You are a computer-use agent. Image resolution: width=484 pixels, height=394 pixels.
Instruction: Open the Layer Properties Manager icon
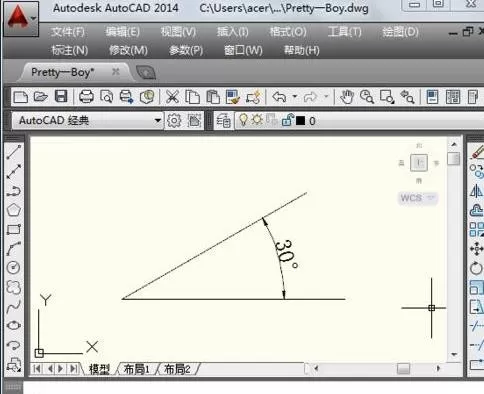click(223, 120)
